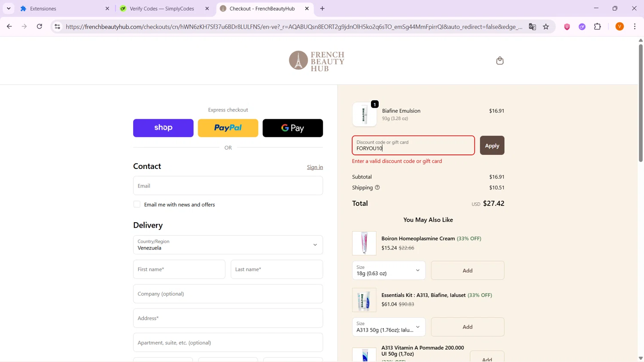Screen dimensions: 644x362
Task: Open Chrome's three-dot menu
Action: pyautogui.click(x=635, y=27)
